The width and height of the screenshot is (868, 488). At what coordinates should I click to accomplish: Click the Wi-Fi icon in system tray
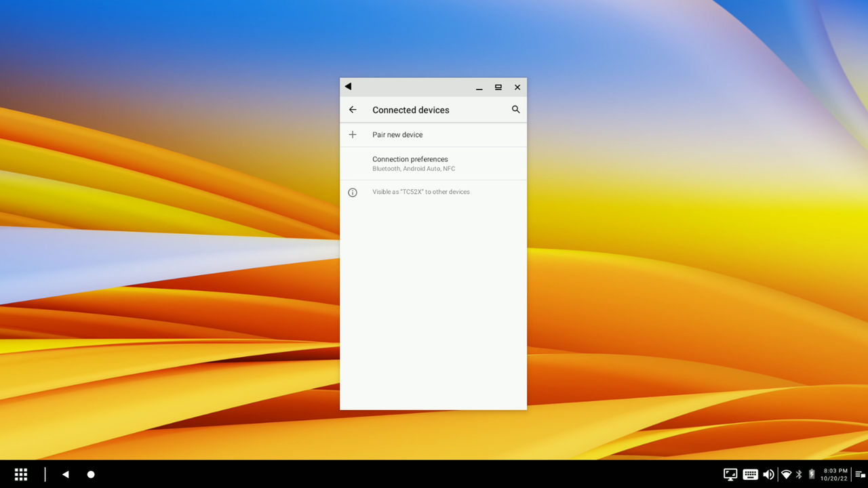click(786, 474)
